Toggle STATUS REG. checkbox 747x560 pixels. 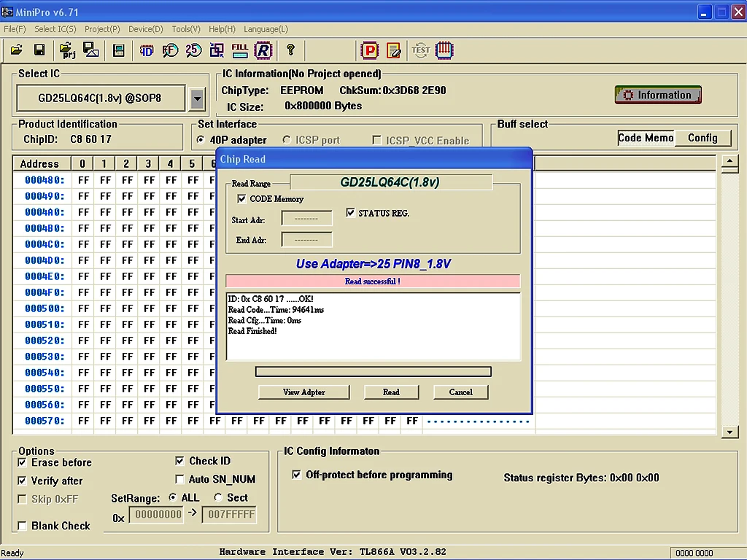tap(351, 212)
